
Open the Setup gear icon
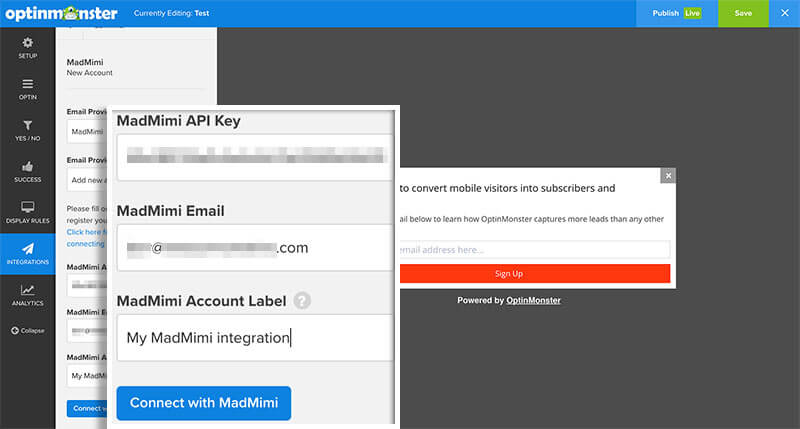coord(28,43)
